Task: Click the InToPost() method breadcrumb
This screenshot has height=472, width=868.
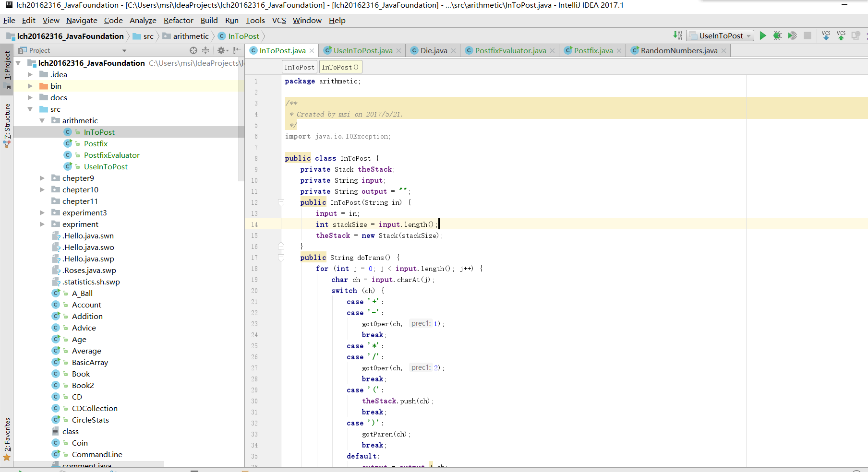Action: pyautogui.click(x=340, y=67)
